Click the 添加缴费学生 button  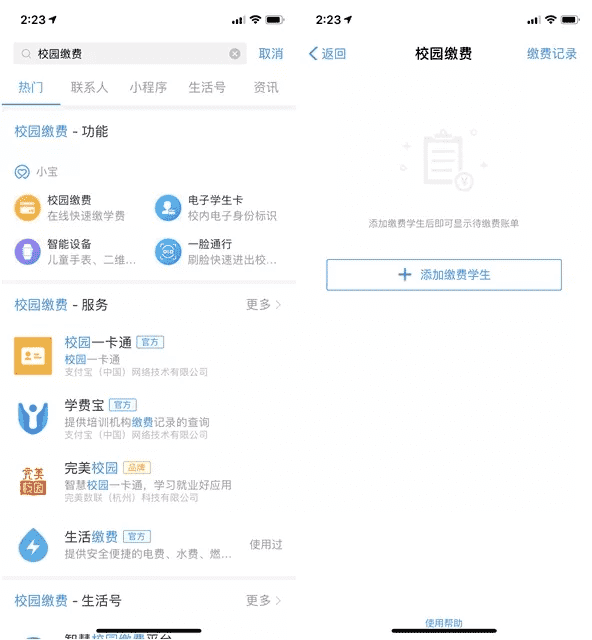pyautogui.click(x=444, y=275)
